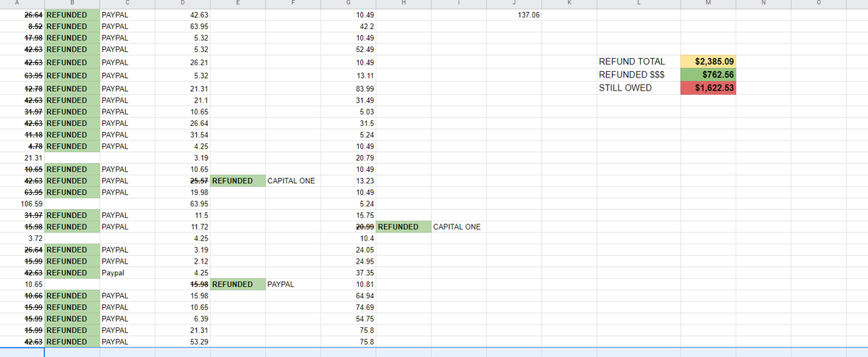Select the 21.1 cell
Viewport: 868px width, 357px height.
tap(182, 100)
